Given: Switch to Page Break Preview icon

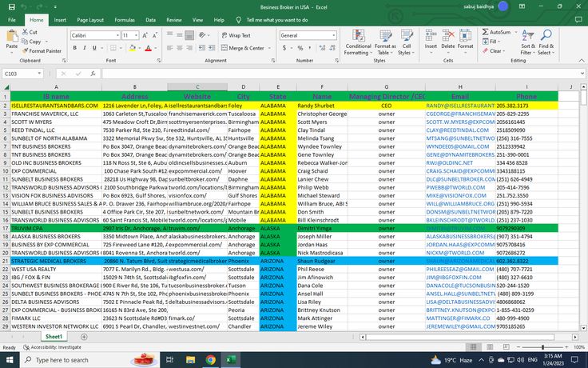Looking at the screenshot, I should [506, 347].
